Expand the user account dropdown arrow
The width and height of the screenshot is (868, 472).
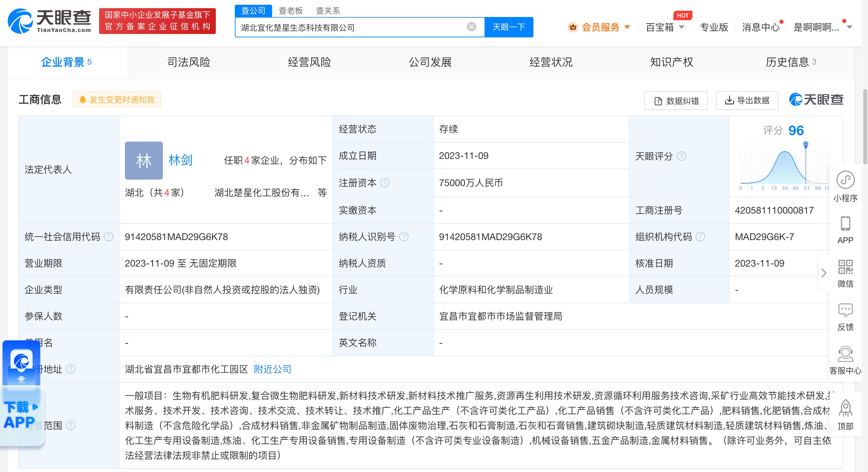849,27
